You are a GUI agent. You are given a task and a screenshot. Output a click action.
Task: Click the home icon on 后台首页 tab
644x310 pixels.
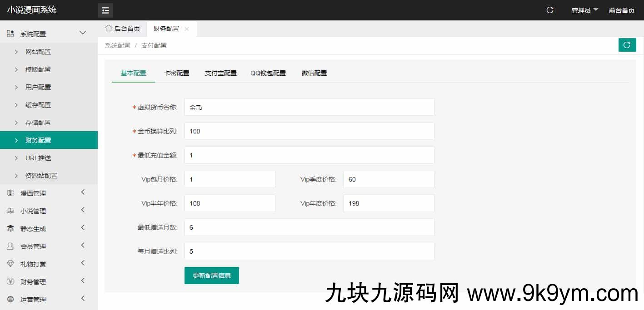[x=109, y=28]
